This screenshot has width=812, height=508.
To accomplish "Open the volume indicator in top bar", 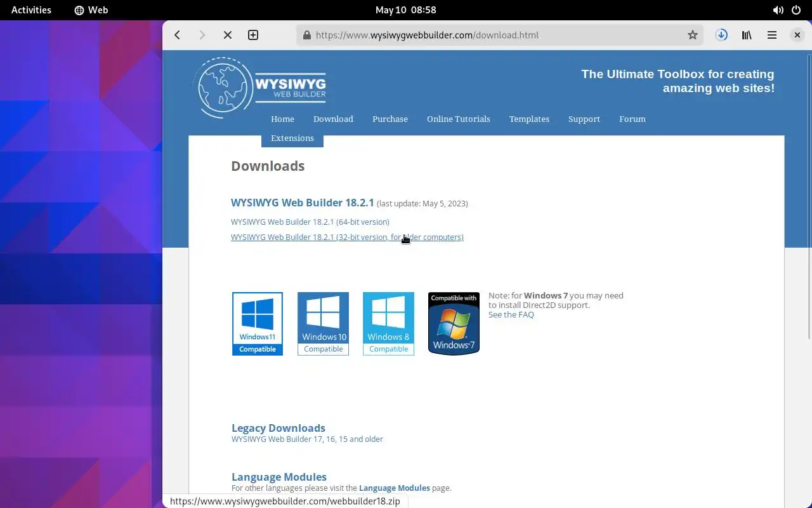I will (778, 10).
